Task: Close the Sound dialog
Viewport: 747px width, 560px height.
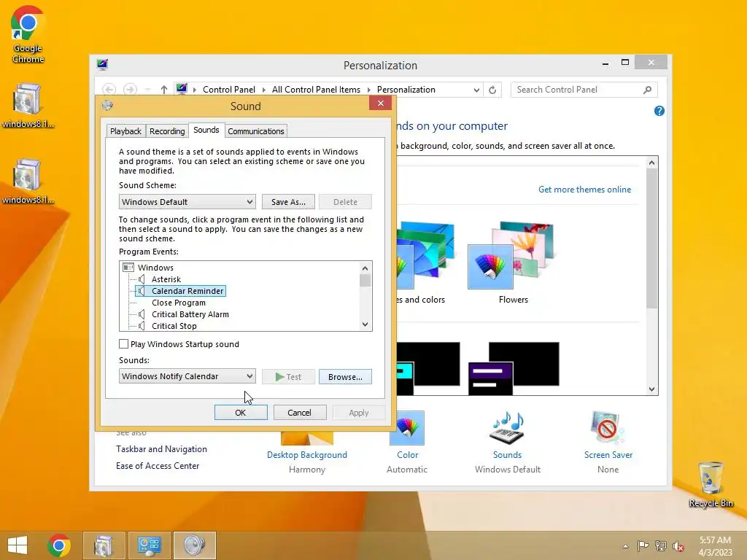Action: (x=380, y=104)
